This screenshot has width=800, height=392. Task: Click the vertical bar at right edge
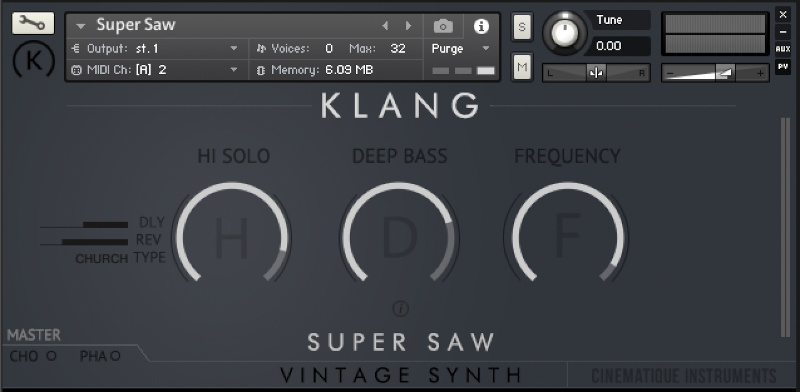[785, 227]
